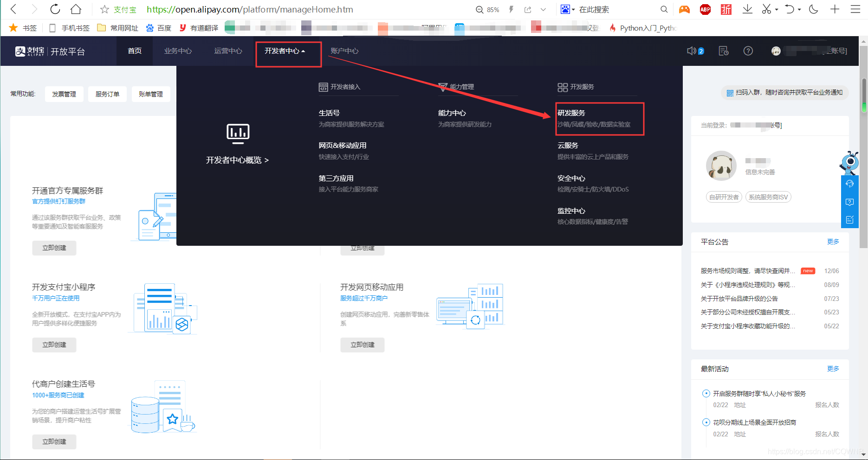Open the Python入门 bookmark

pos(643,28)
